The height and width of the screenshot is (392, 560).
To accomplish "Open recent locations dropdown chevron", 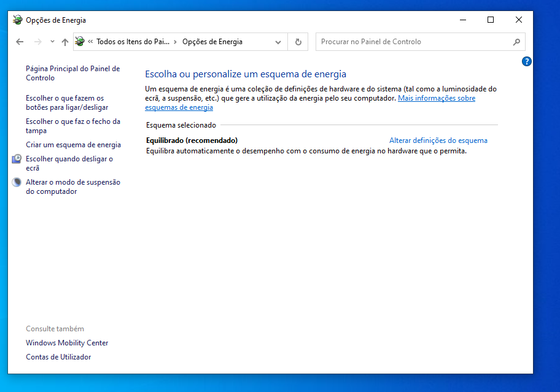I will pos(53,42).
